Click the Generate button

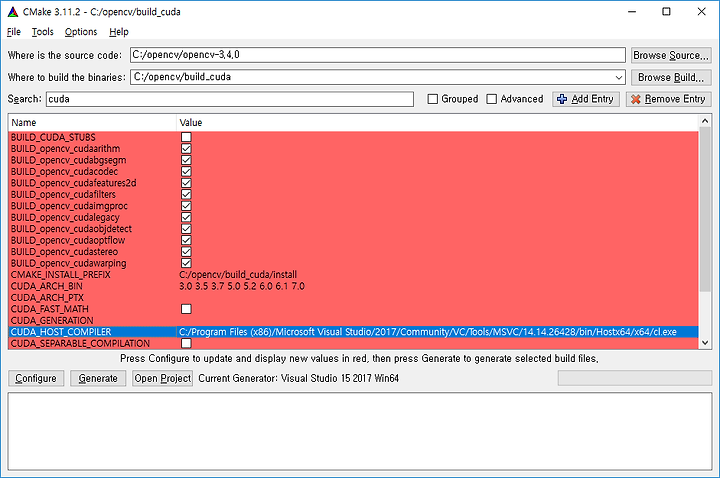[x=98, y=378]
